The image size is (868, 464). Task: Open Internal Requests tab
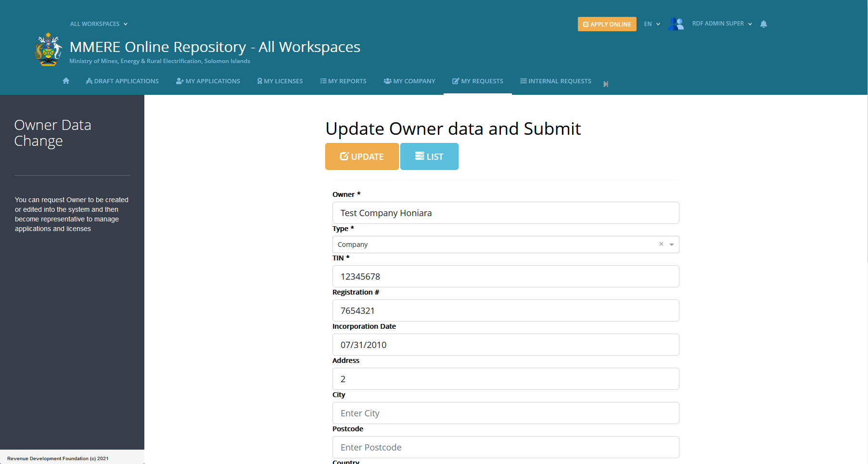coord(556,81)
